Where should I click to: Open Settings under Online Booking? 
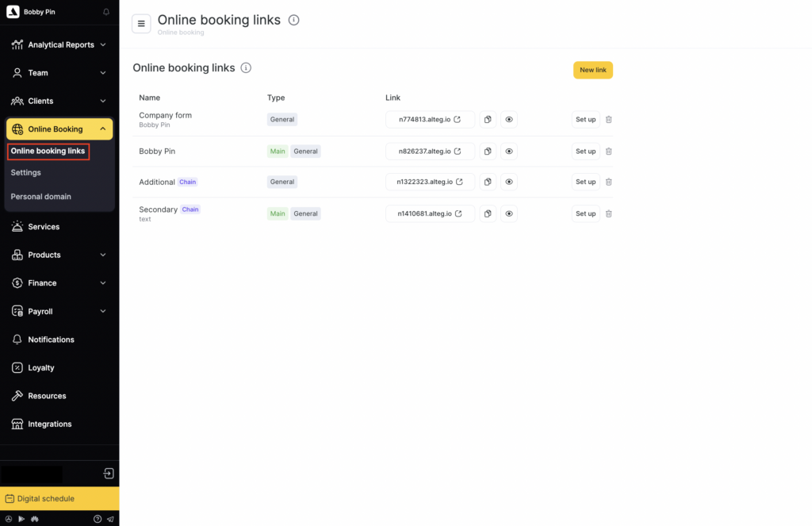point(26,173)
